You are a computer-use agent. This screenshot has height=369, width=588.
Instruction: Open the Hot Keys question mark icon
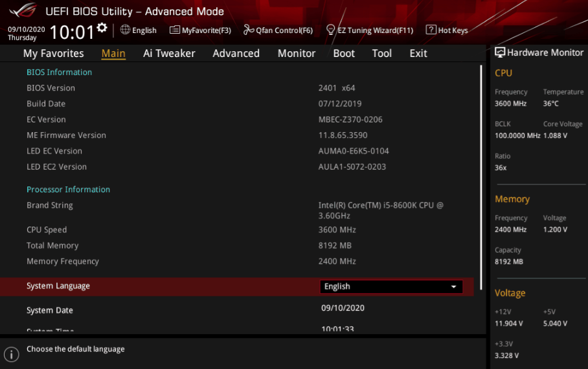[x=431, y=30]
